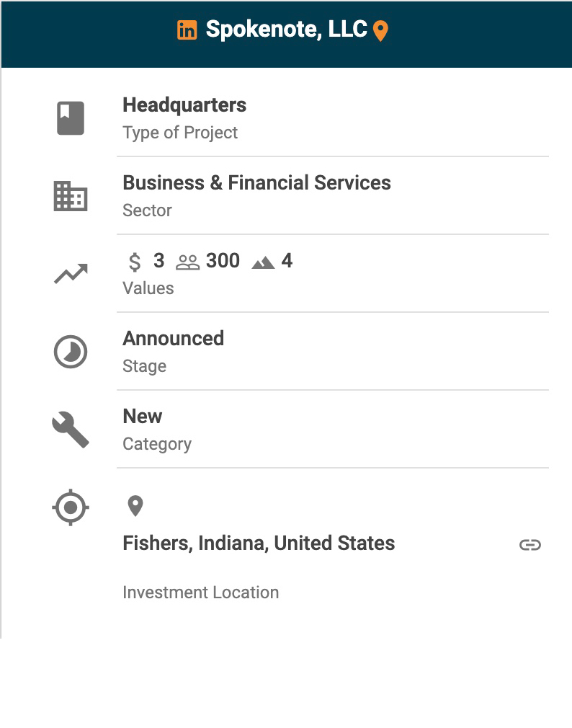Click the bookmark Type of Project icon
572x728 pixels.
[71, 118]
